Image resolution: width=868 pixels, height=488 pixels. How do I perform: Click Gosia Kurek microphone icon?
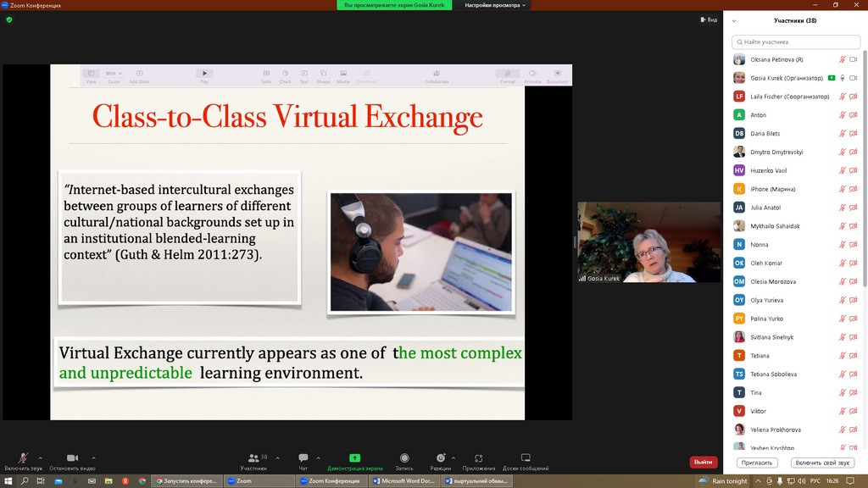point(842,78)
